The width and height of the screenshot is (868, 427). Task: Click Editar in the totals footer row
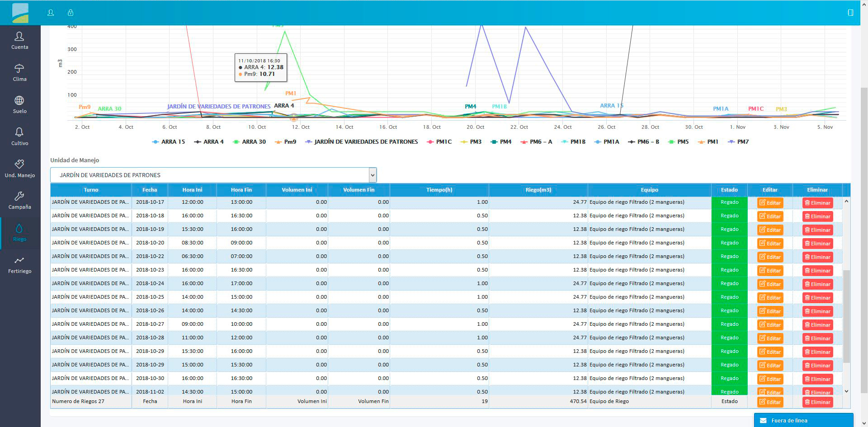click(770, 402)
